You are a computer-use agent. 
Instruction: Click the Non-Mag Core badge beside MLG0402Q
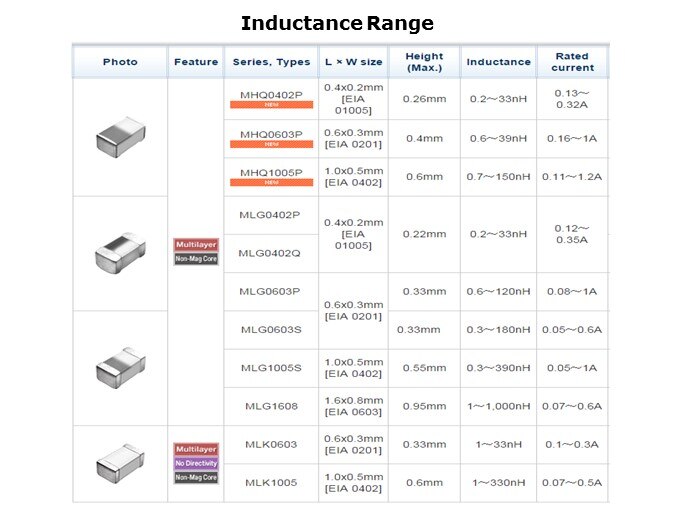click(196, 259)
